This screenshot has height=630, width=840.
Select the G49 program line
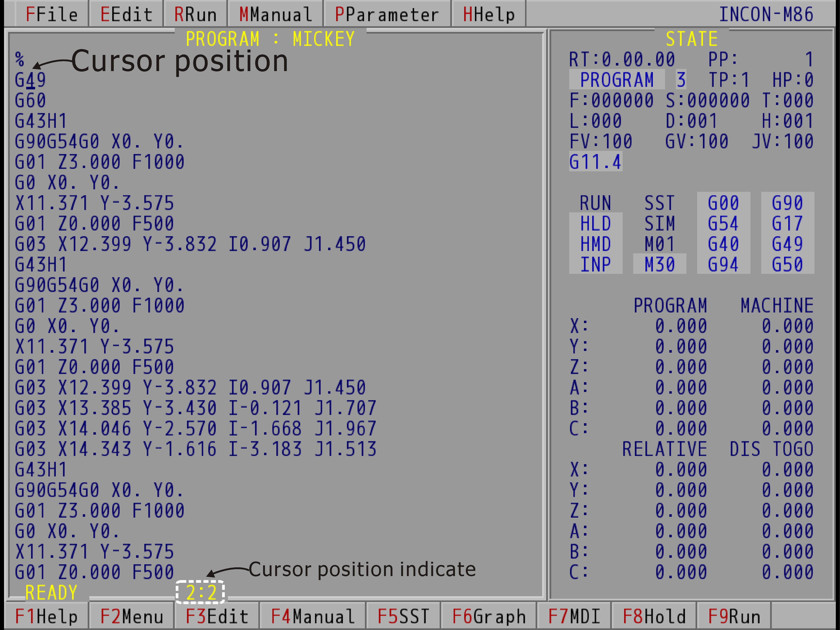(x=30, y=80)
